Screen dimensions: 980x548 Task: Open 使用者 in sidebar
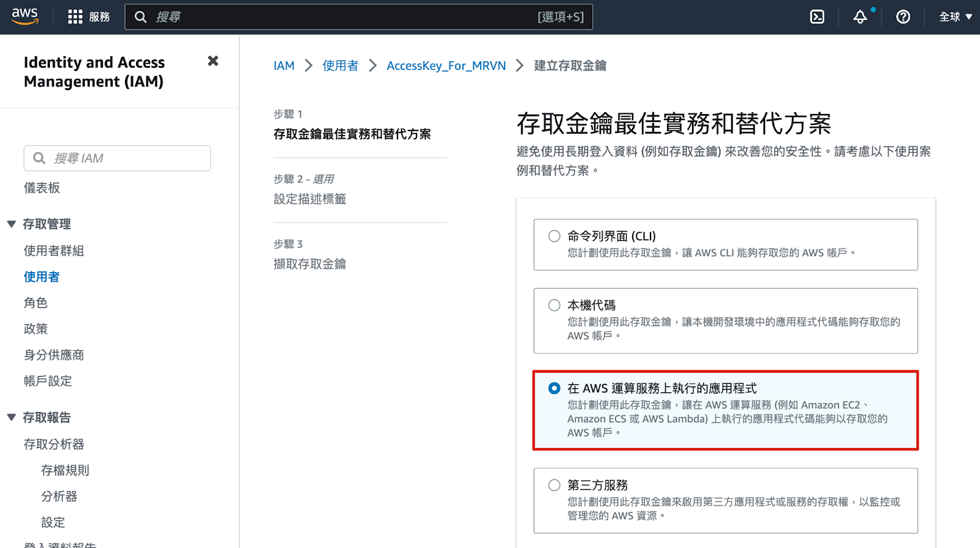[42, 277]
